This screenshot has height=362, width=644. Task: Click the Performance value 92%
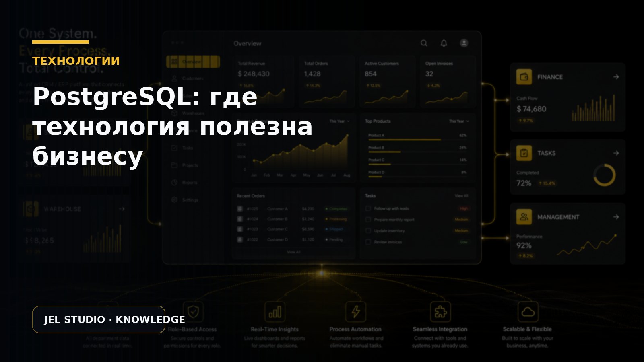524,245
